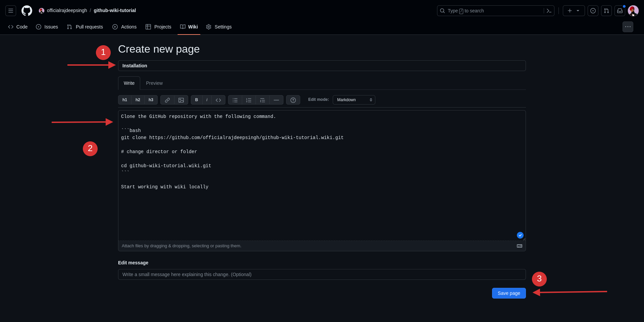This screenshot has width=644, height=322.
Task: Click the Save page button
Action: pos(509,293)
